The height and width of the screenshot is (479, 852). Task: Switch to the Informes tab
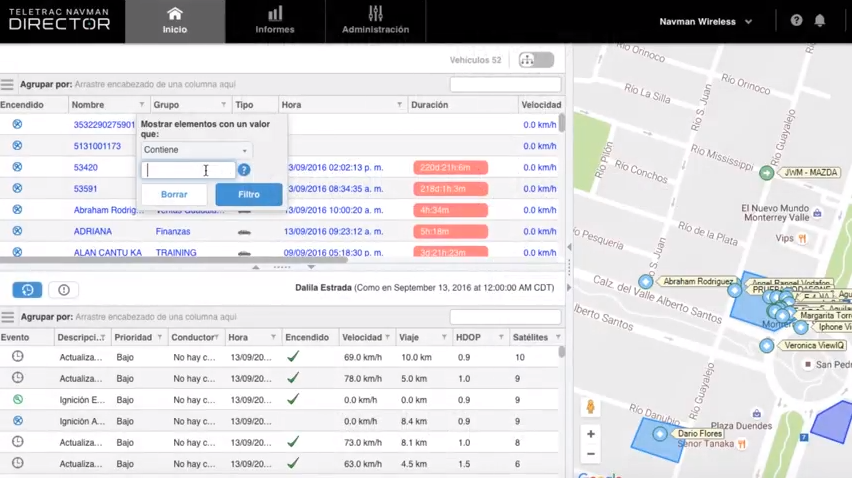tap(275, 21)
